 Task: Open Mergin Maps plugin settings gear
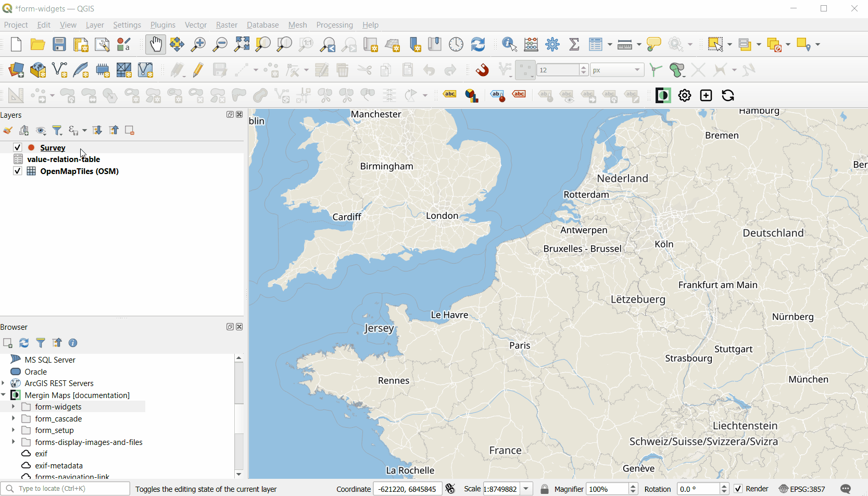tap(685, 95)
